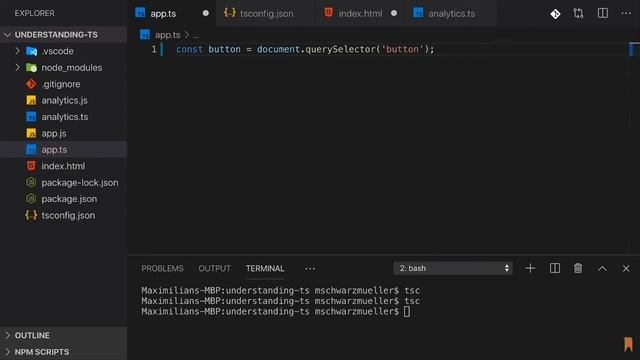The width and height of the screenshot is (640, 360).
Task: Open app.js in the explorer
Action: tap(63, 133)
